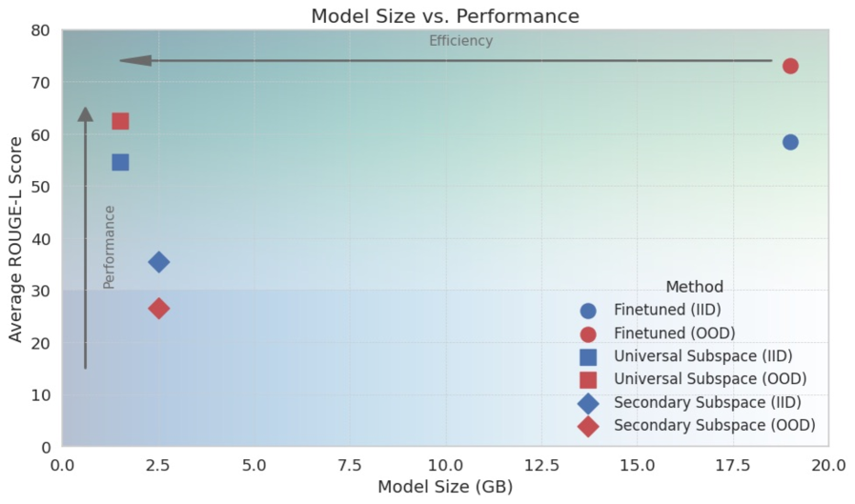This screenshot has height=504, width=855.
Task: Select the red square Universal Subspace data point
Action: 120,121
